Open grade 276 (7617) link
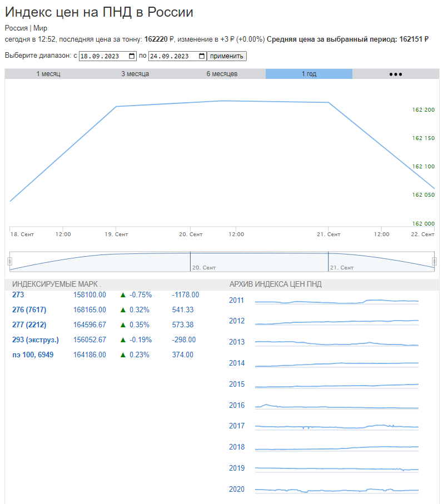The width and height of the screenshot is (443, 504). click(x=29, y=310)
